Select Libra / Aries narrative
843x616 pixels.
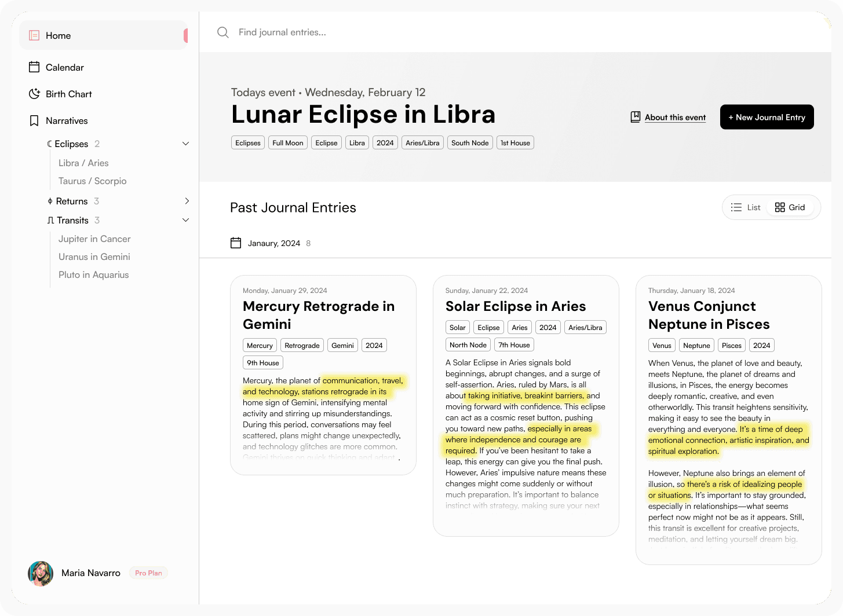tap(83, 163)
